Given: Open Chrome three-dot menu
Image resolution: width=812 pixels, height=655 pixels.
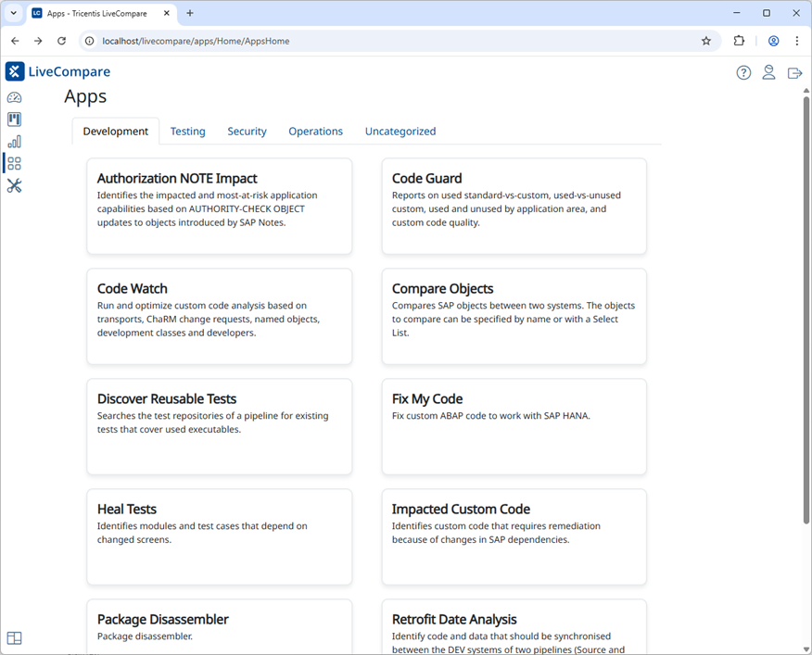Looking at the screenshot, I should (797, 41).
